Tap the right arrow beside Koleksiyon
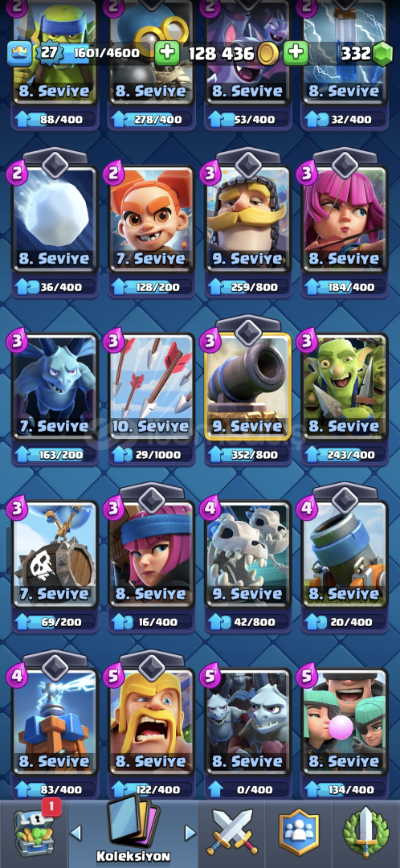 tap(190, 832)
